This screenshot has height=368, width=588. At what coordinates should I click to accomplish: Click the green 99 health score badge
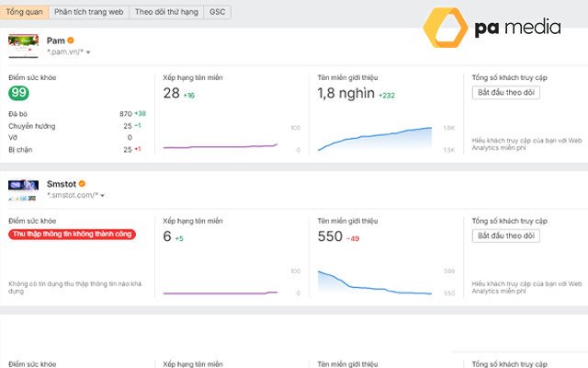click(18, 93)
